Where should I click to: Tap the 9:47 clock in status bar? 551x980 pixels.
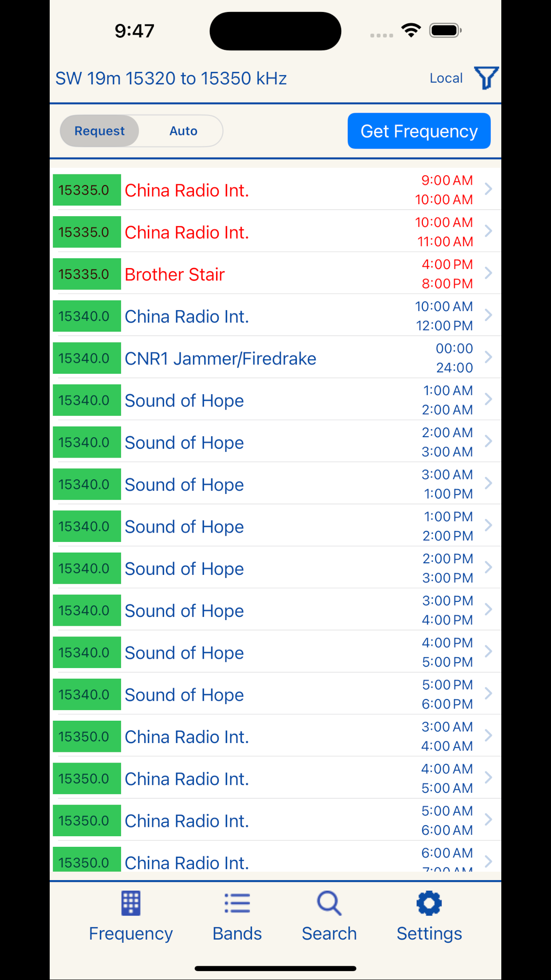click(134, 31)
